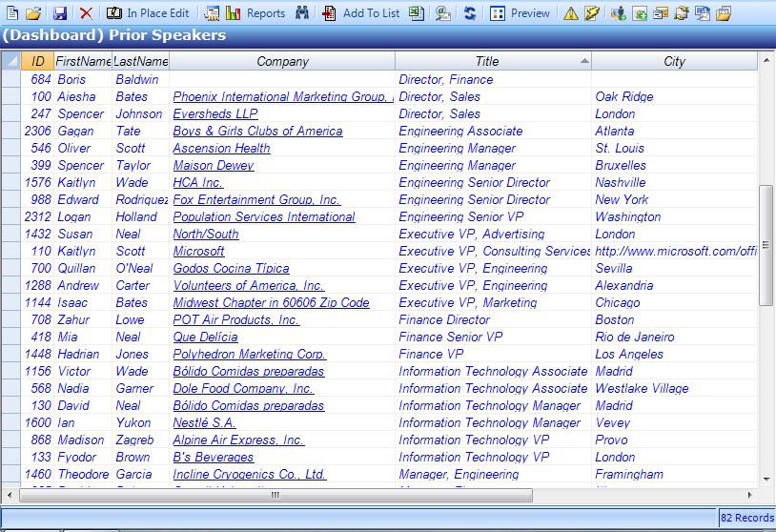
Task: Click the yellow warning triangle icon
Action: point(571,12)
